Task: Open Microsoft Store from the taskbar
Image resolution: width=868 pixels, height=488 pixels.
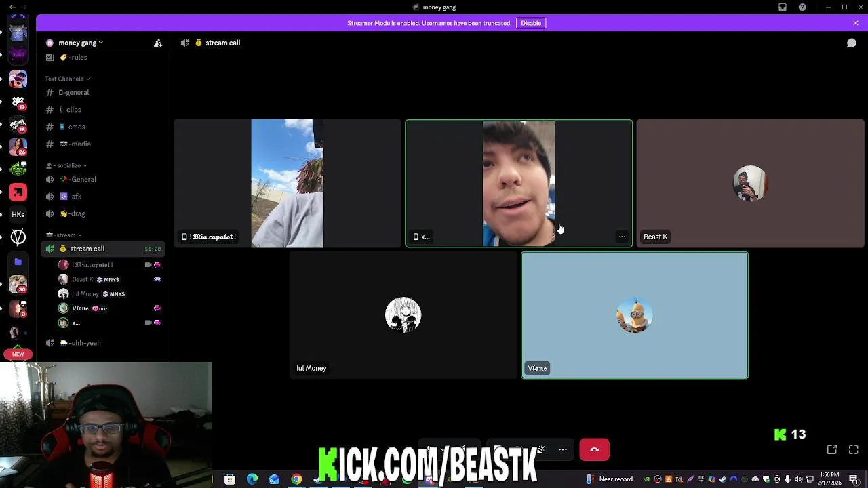Action: (x=230, y=479)
